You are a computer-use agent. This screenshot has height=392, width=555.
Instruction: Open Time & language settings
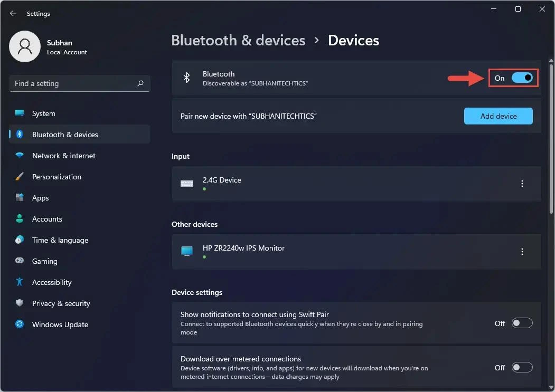(x=80, y=240)
